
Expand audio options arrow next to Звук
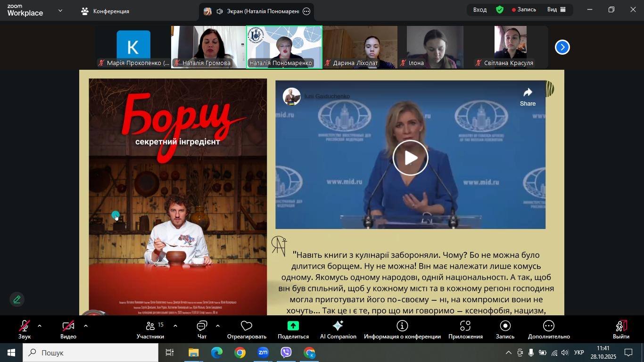[40, 326]
